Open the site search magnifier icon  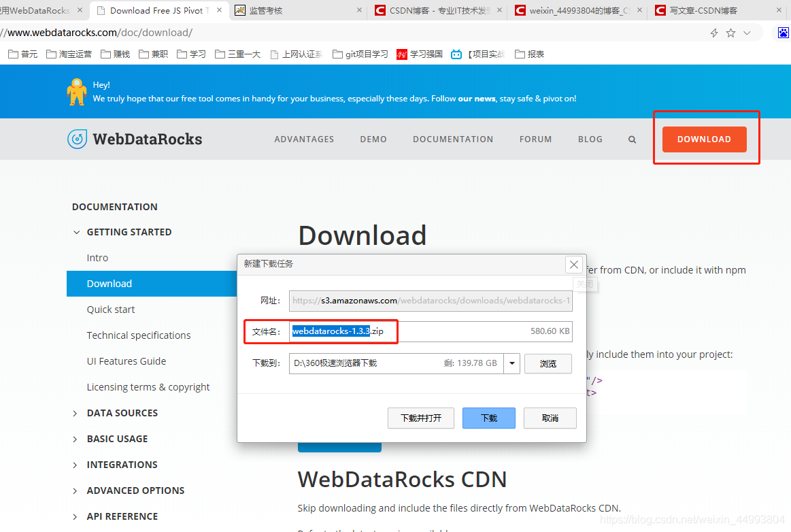(x=632, y=139)
